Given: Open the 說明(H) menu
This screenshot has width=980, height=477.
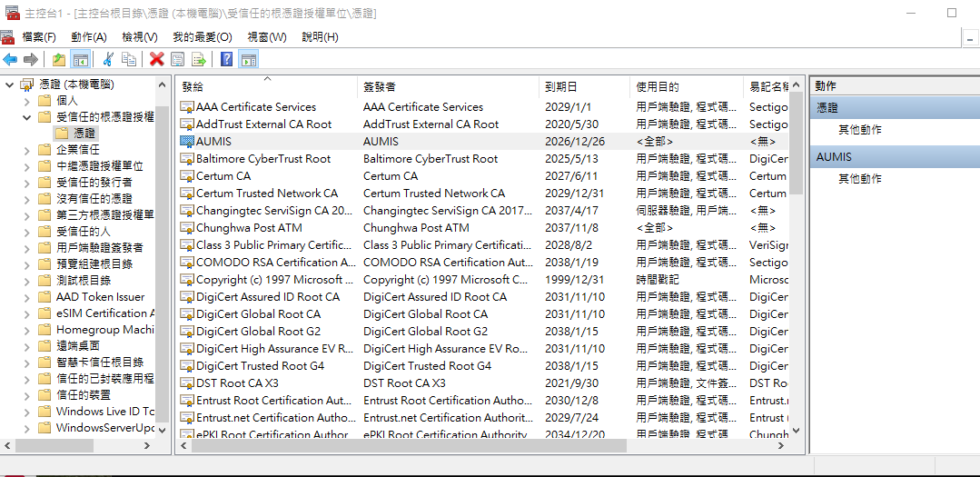Looking at the screenshot, I should (320, 37).
